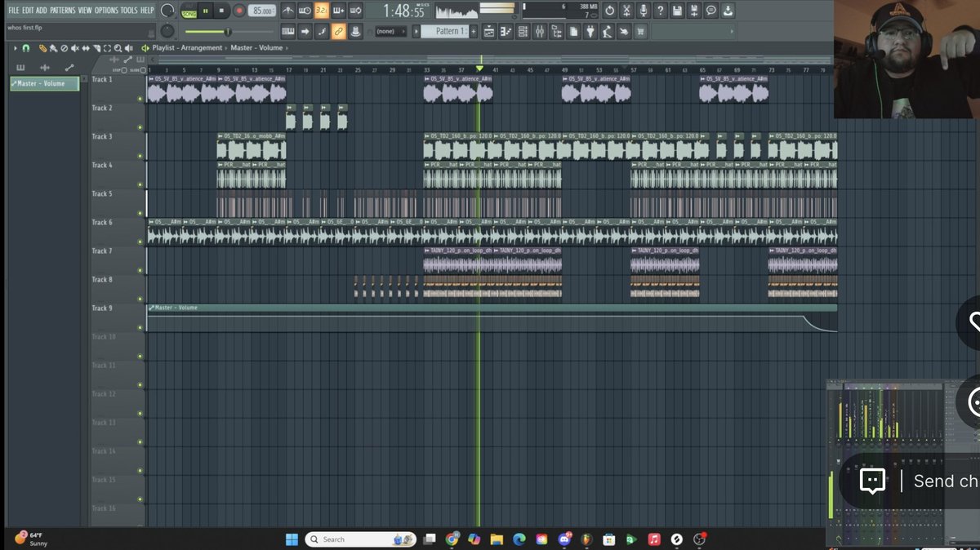Open the Project picker file icon
Screen dimensions: 980x550
(x=573, y=31)
